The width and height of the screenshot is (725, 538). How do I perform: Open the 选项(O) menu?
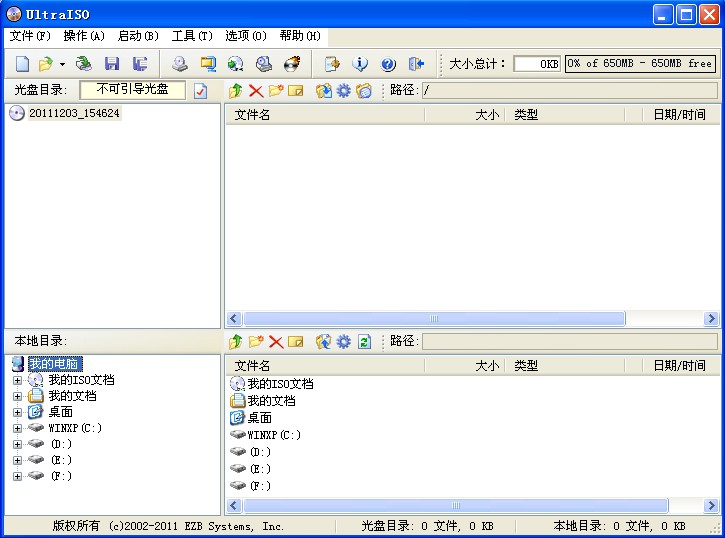(x=246, y=36)
